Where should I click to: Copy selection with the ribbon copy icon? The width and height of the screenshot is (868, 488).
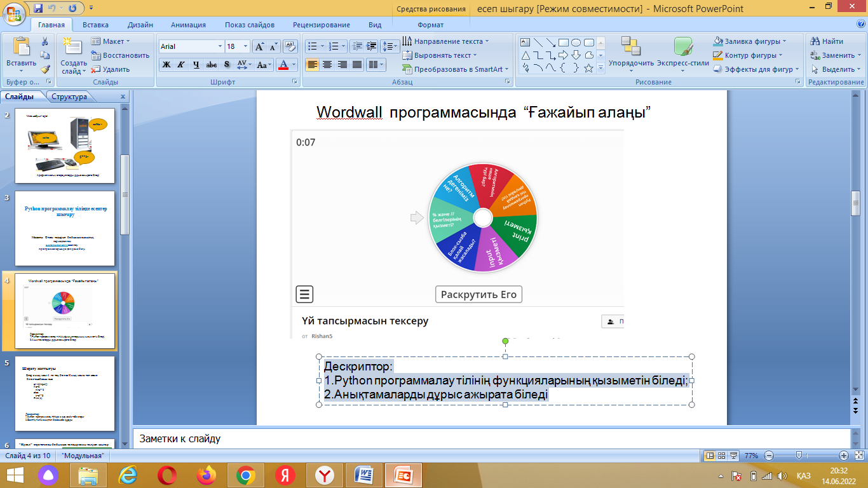click(45, 55)
